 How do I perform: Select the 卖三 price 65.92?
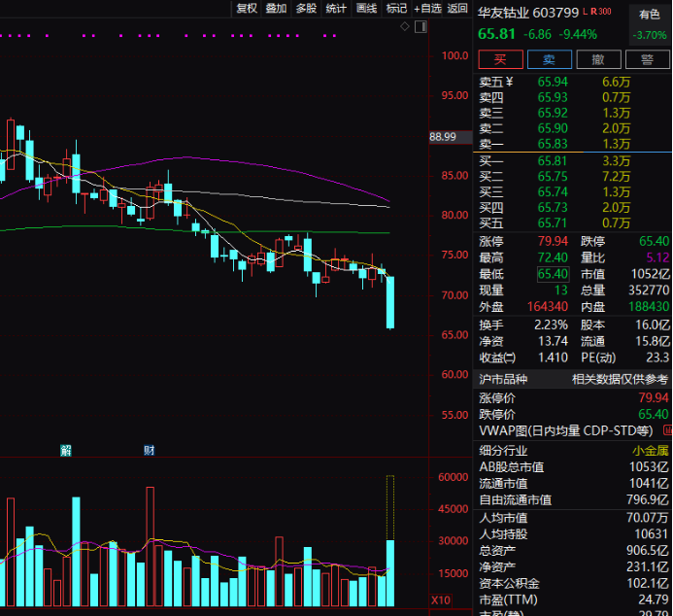pos(553,113)
